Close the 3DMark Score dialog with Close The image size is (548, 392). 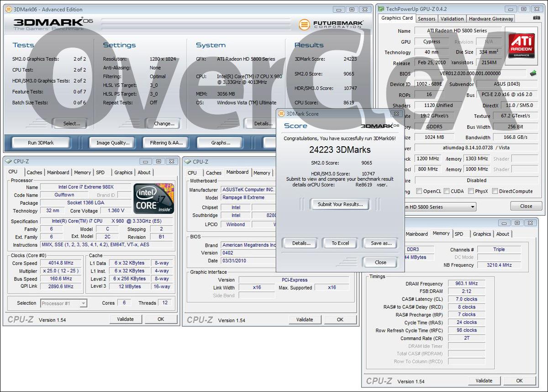(380, 262)
